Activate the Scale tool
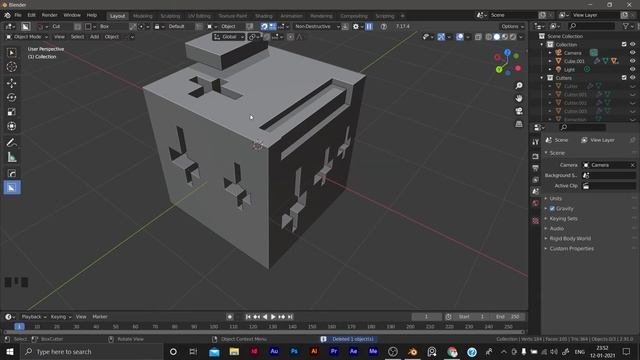Viewport: 640px width, 360px height. 11,112
